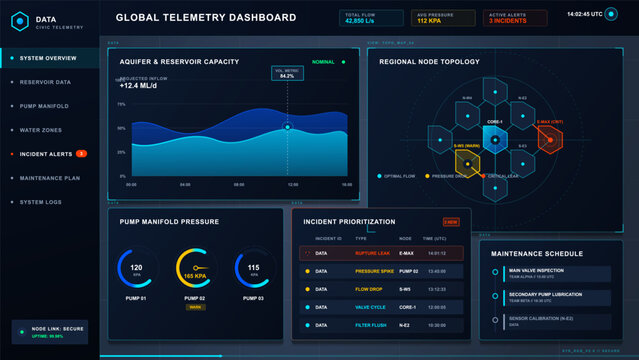Open System Overview in sidebar

tap(50, 58)
